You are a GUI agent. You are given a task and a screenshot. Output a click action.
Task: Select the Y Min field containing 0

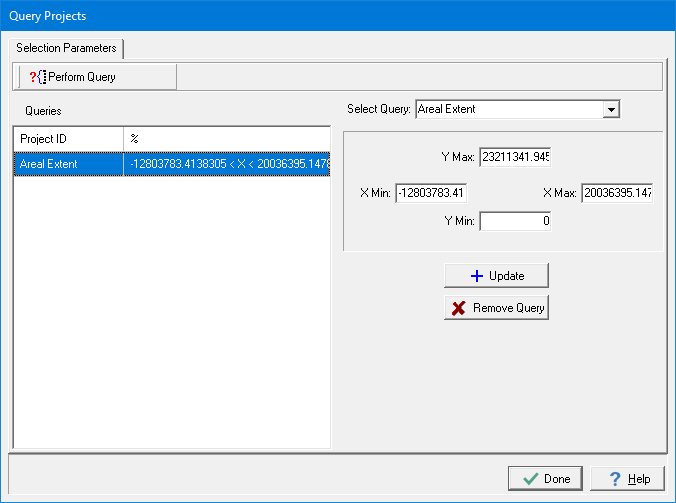click(515, 221)
